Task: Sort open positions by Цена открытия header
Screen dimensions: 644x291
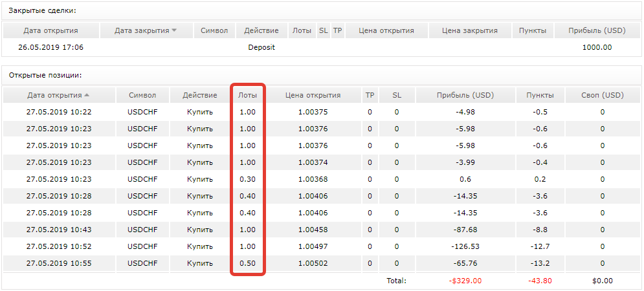Action: pyautogui.click(x=313, y=95)
